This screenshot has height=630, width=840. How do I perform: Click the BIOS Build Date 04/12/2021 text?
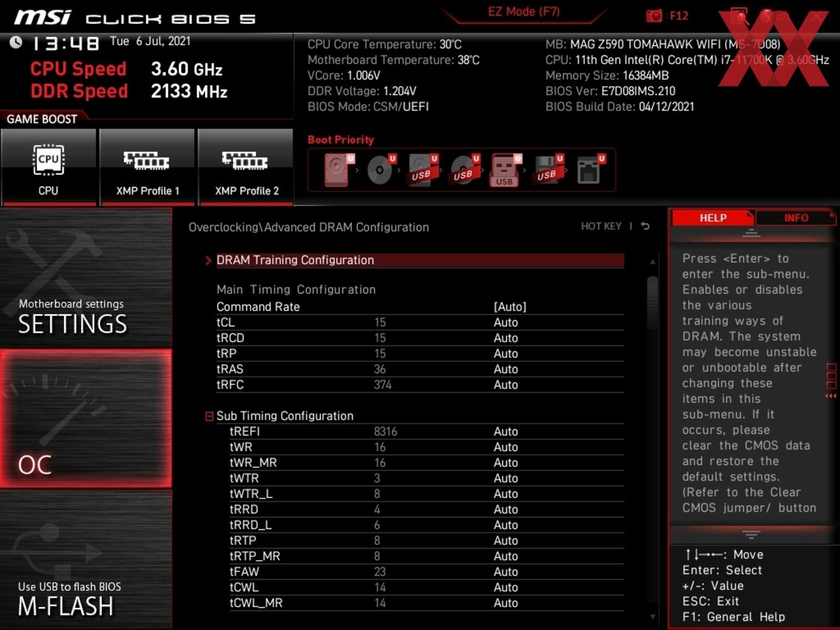[619, 106]
